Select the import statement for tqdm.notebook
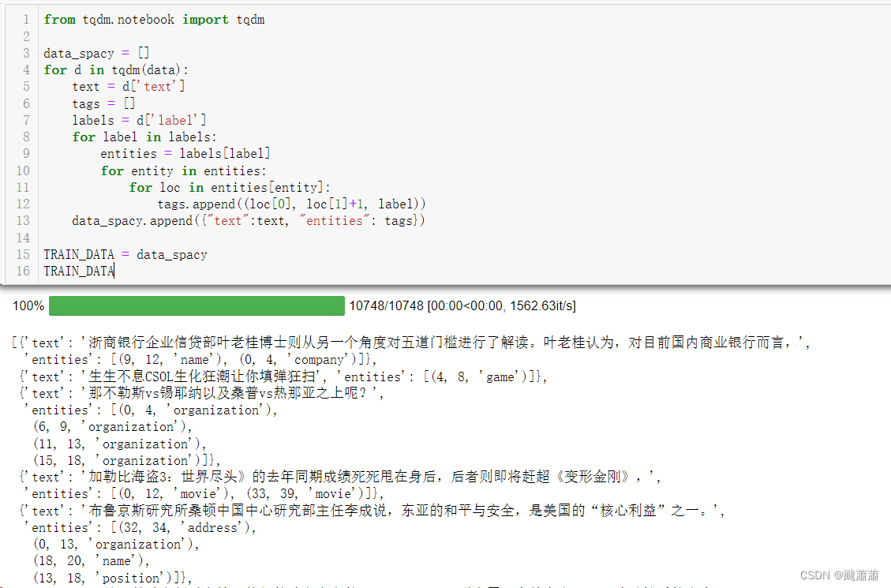The width and height of the screenshot is (891, 588). point(155,19)
